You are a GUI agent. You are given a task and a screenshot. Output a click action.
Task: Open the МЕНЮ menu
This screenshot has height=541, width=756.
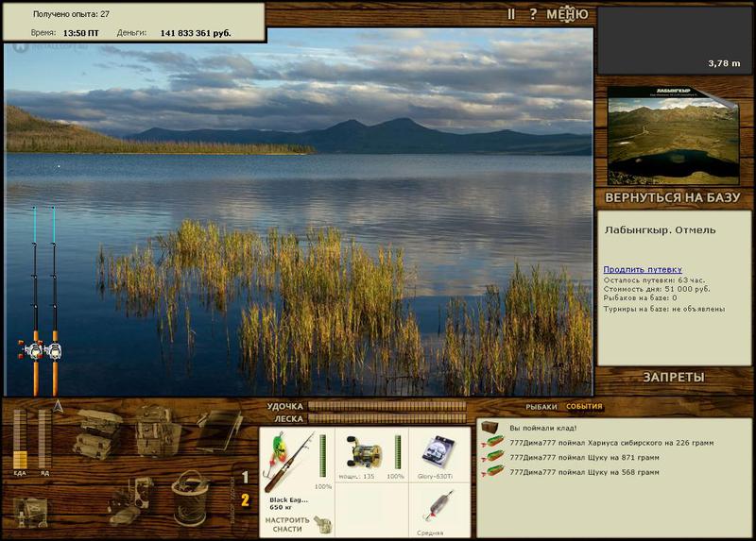[567, 14]
